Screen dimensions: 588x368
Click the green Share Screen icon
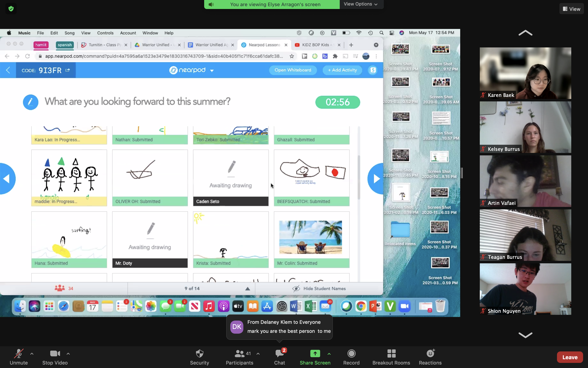[x=315, y=353]
